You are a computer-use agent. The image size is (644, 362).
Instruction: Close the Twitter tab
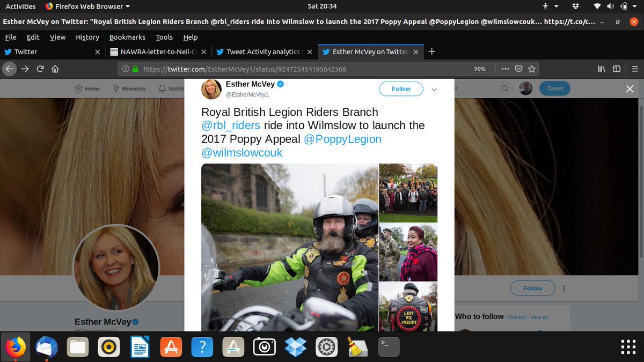pos(97,52)
